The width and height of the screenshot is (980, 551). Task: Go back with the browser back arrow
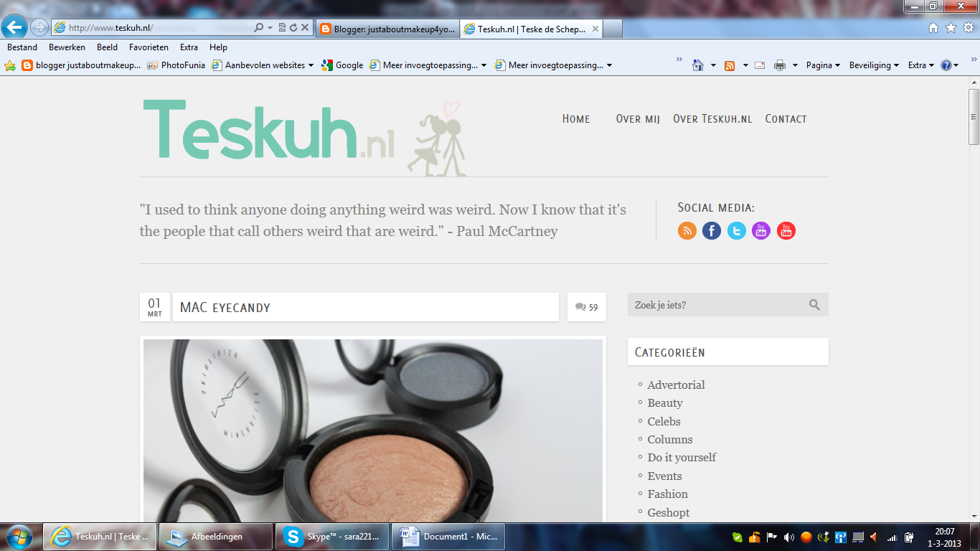click(x=14, y=27)
